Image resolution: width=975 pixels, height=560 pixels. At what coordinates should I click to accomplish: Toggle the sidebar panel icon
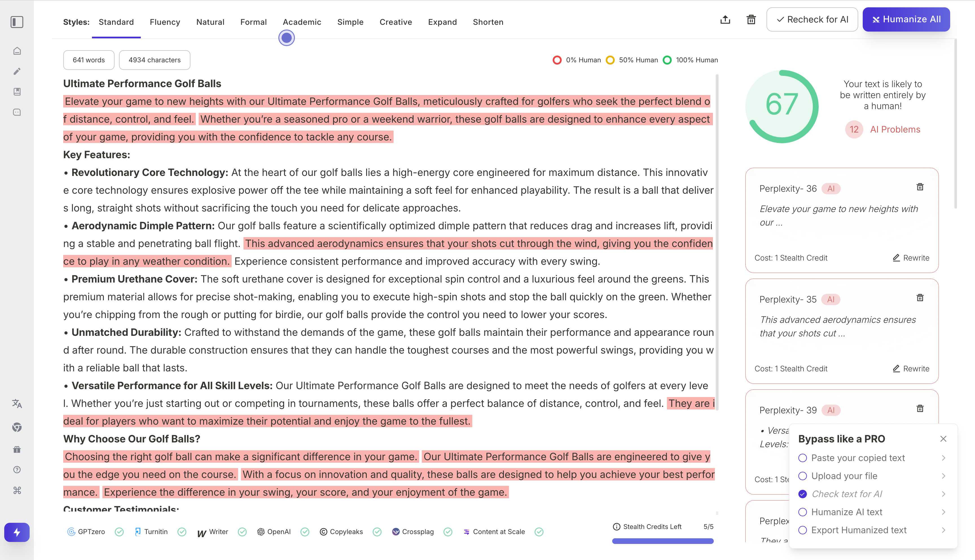pyautogui.click(x=17, y=22)
